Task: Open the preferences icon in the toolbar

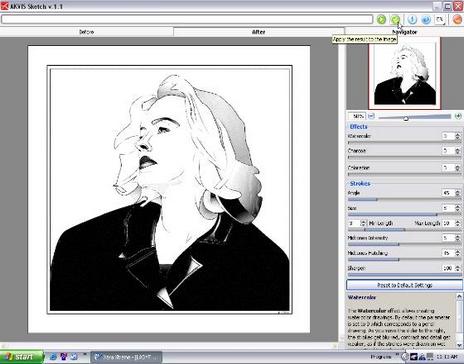Action: 440,20
